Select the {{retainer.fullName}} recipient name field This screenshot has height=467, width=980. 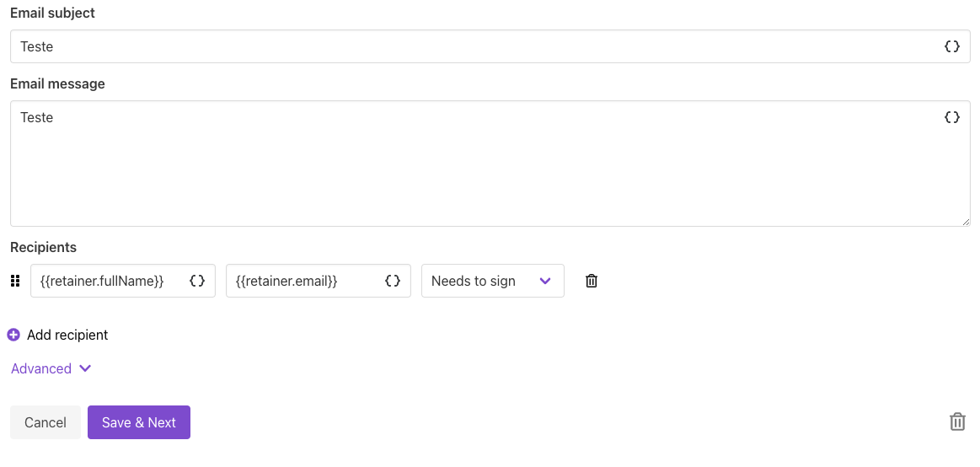(105, 282)
